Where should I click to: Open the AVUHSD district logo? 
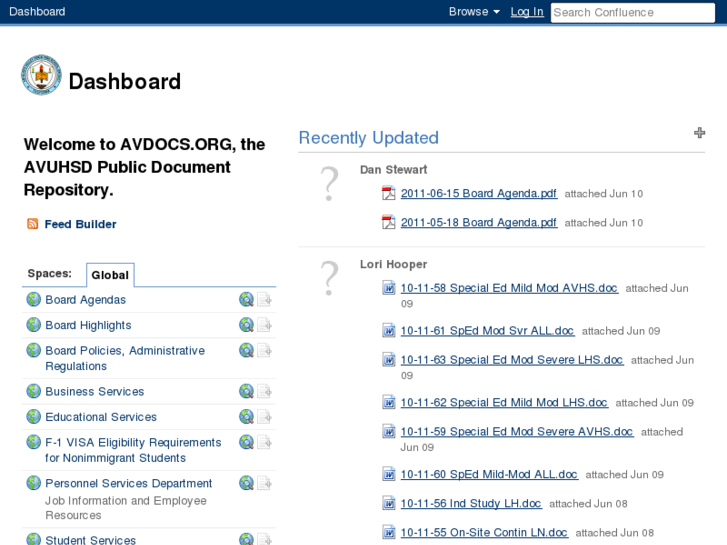[x=41, y=75]
